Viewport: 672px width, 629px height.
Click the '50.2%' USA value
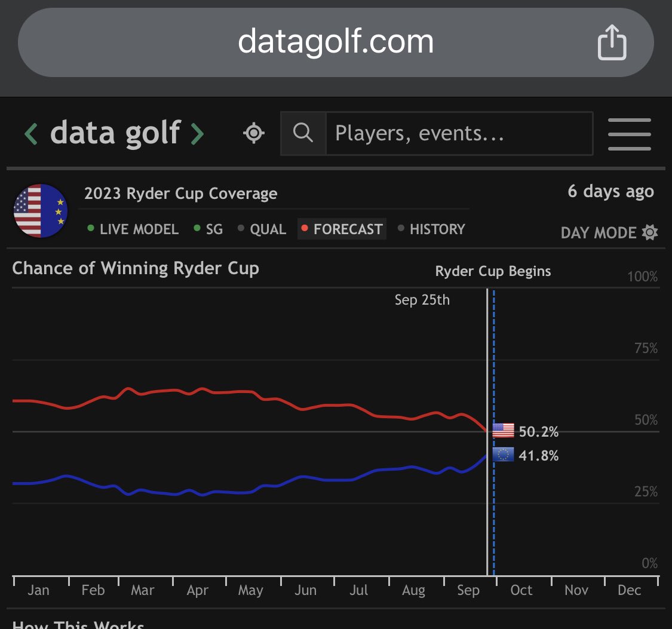coord(539,431)
